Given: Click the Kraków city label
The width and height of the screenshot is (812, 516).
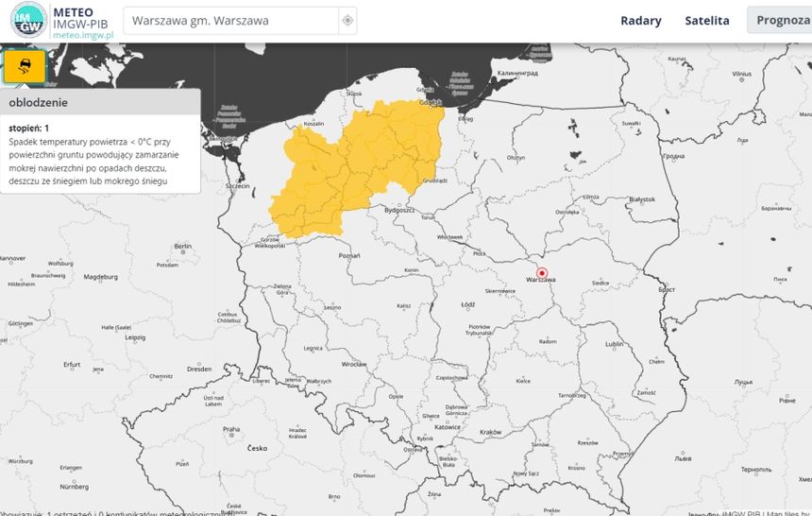Looking at the screenshot, I should pyautogui.click(x=490, y=432).
